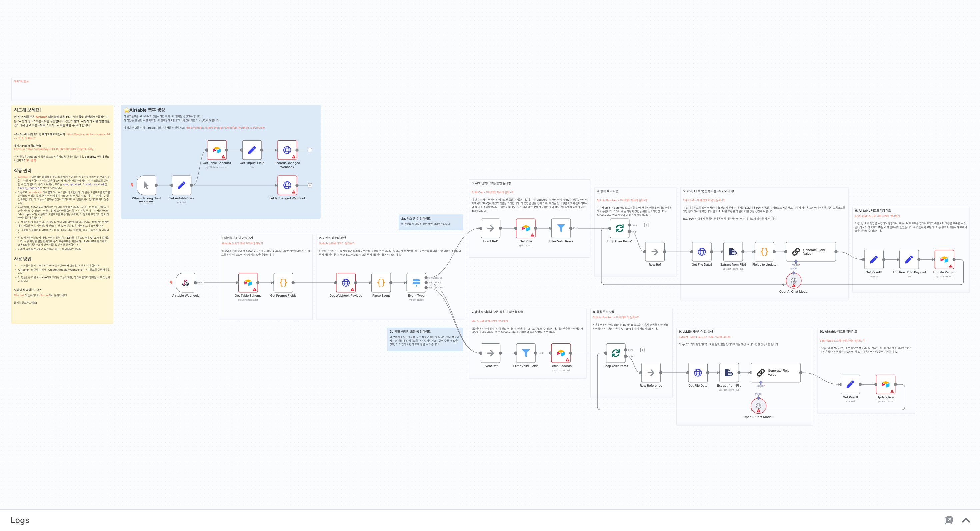
Task: Select Add Row ID to Payload node
Action: [x=909, y=259]
